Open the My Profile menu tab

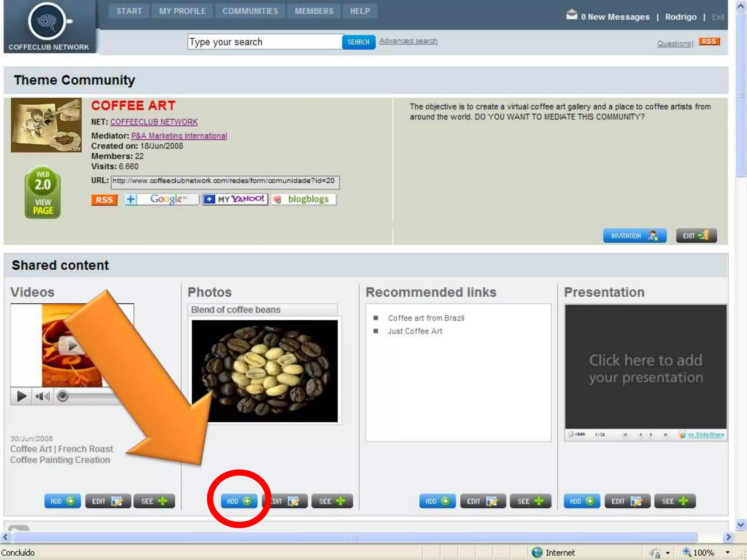[x=182, y=11]
